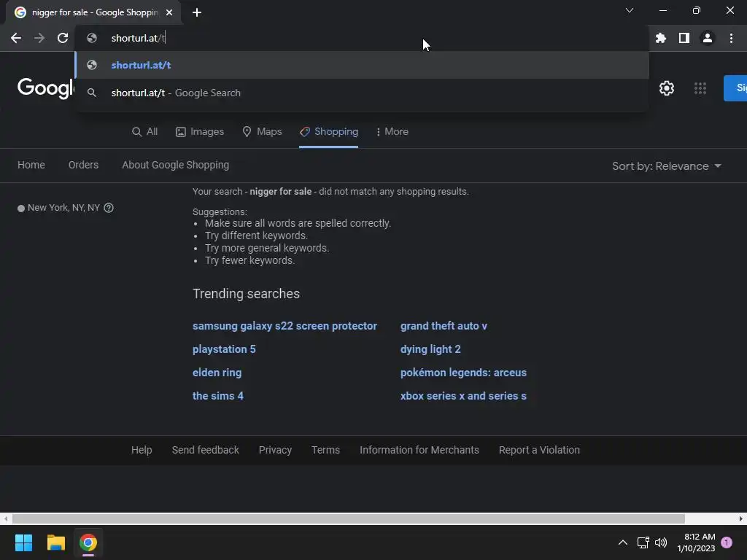The height and width of the screenshot is (560, 747).
Task: Expand the More search options
Action: click(392, 132)
